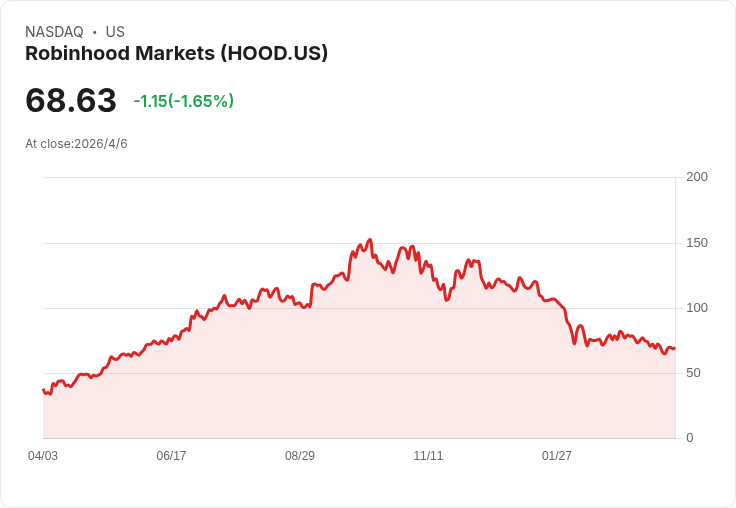
Task: Click the 150 y-axis label
Action: pyautogui.click(x=697, y=243)
